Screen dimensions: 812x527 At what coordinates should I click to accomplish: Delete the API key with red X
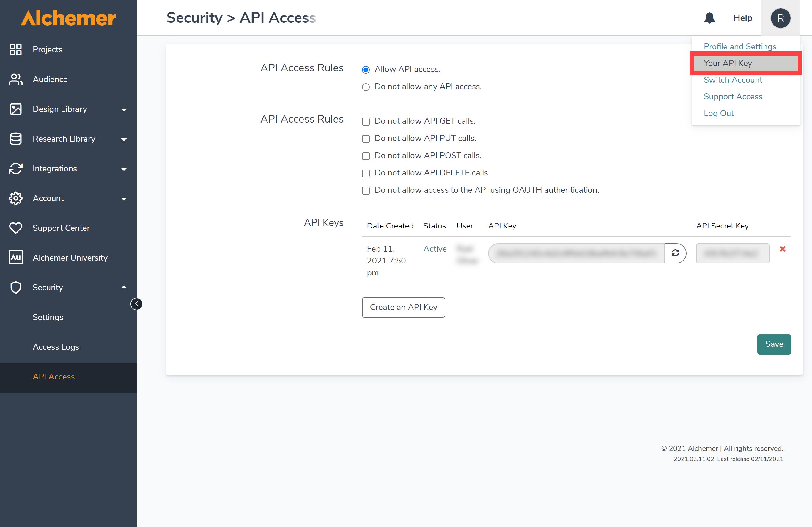coord(783,249)
